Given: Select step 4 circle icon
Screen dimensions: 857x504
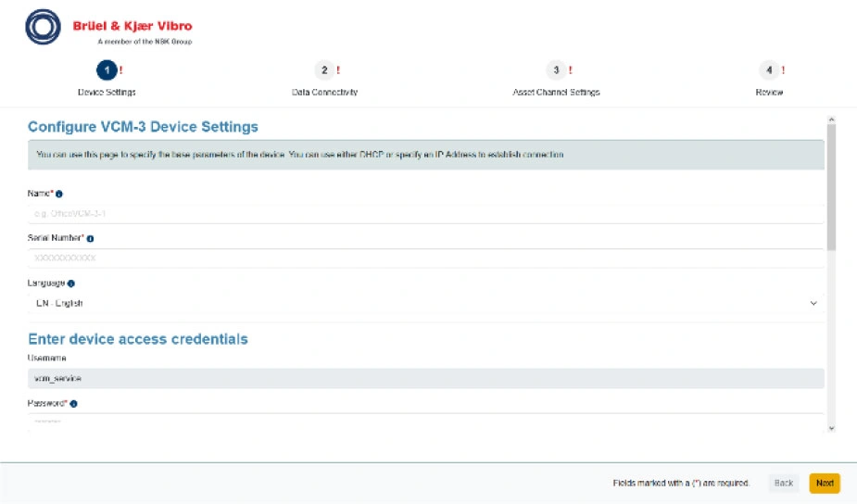Looking at the screenshot, I should click(768, 70).
